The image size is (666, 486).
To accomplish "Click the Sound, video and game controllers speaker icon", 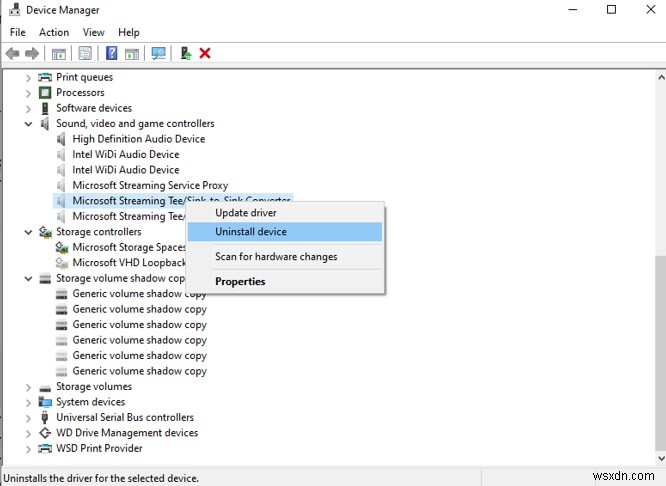I will coord(45,124).
